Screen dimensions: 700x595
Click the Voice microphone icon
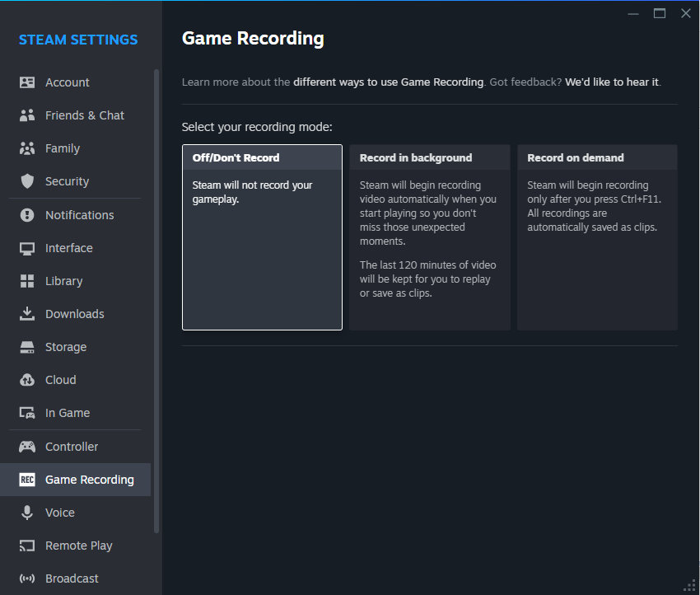point(27,513)
